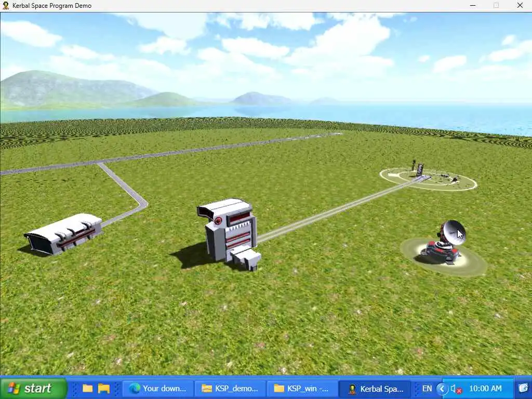
Task: Close the Kerbal Space Program Demo window
Action: point(520,5)
